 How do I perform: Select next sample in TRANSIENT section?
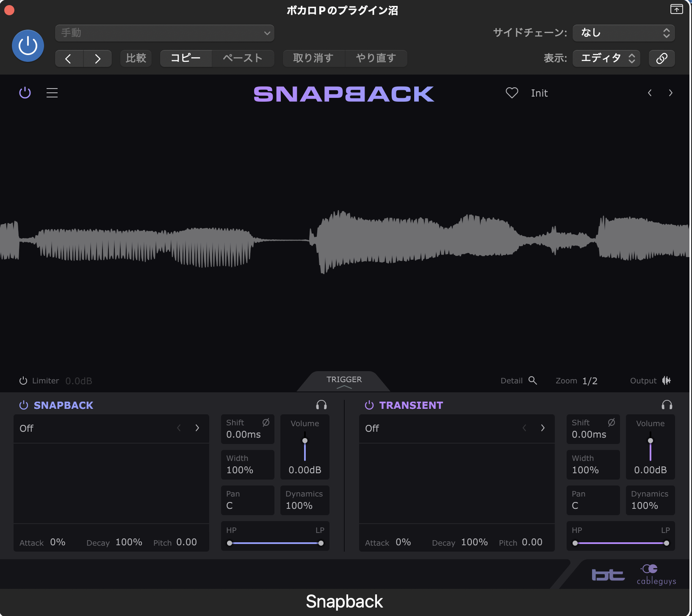click(x=543, y=428)
